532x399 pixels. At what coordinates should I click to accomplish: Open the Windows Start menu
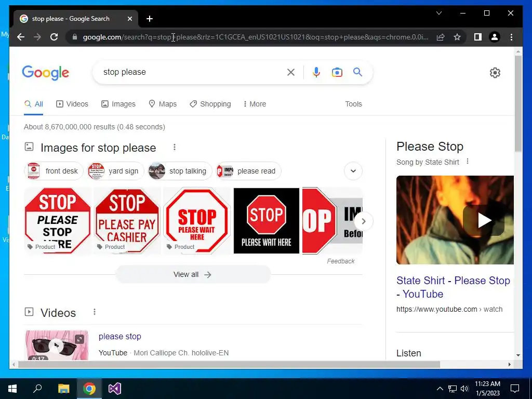pyautogui.click(x=12, y=389)
